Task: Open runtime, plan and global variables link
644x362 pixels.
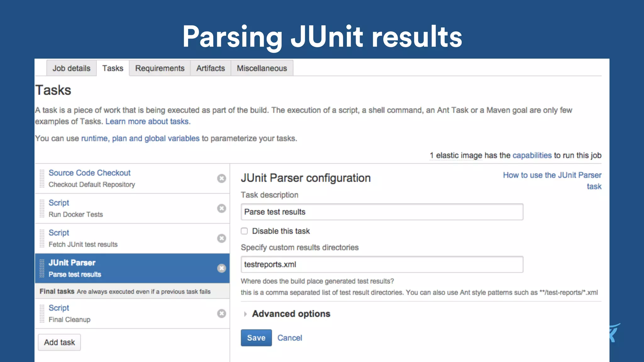Action: 140,139
